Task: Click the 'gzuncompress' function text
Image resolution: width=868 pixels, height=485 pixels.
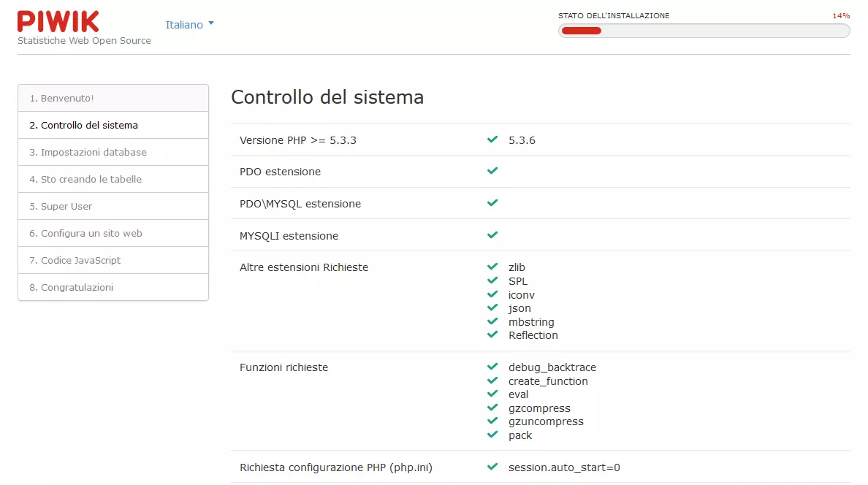Action: point(546,422)
